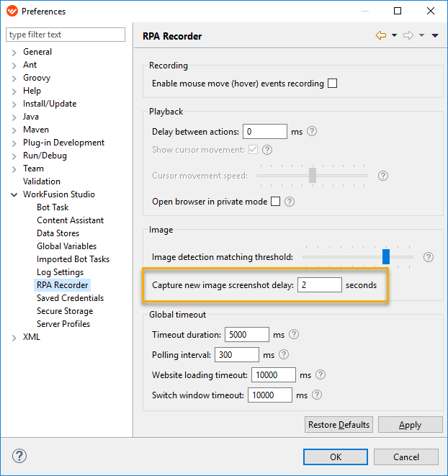Click the Polling interval field
This screenshot has height=476, width=448.
pos(237,354)
